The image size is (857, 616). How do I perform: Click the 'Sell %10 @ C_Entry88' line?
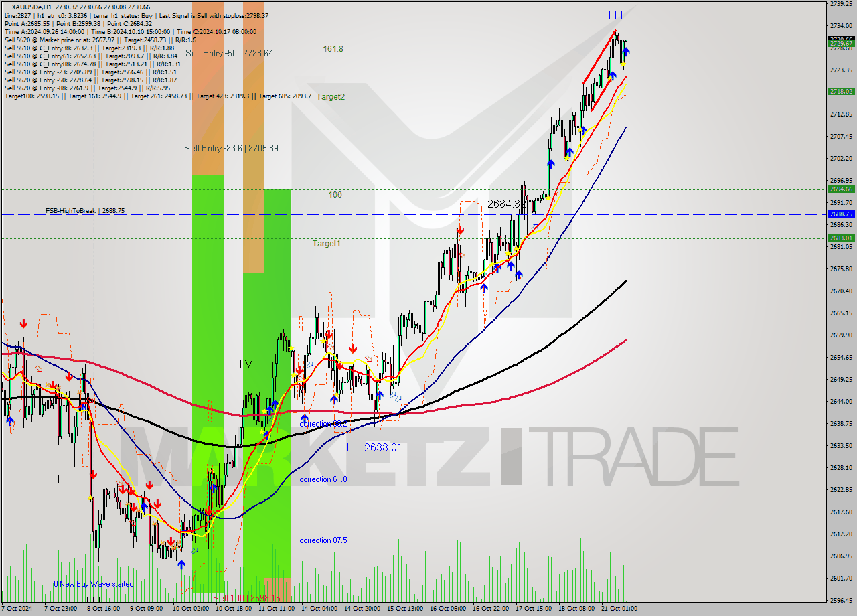point(92,64)
